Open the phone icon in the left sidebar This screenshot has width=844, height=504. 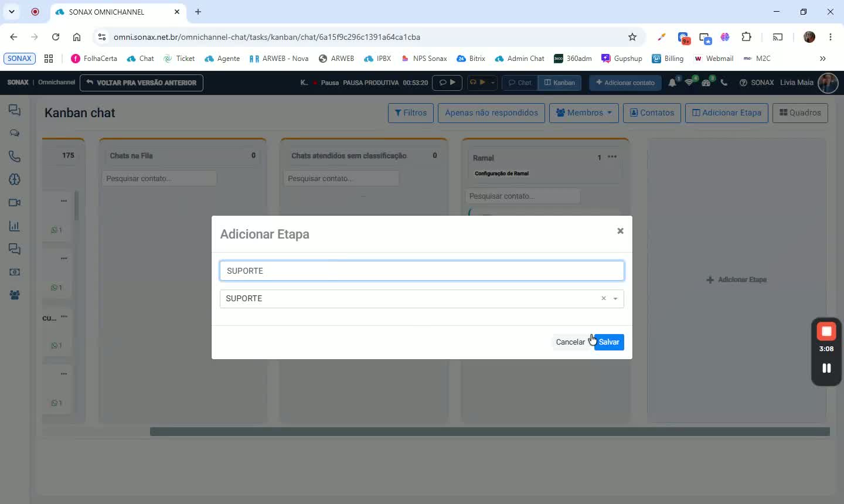click(x=15, y=156)
